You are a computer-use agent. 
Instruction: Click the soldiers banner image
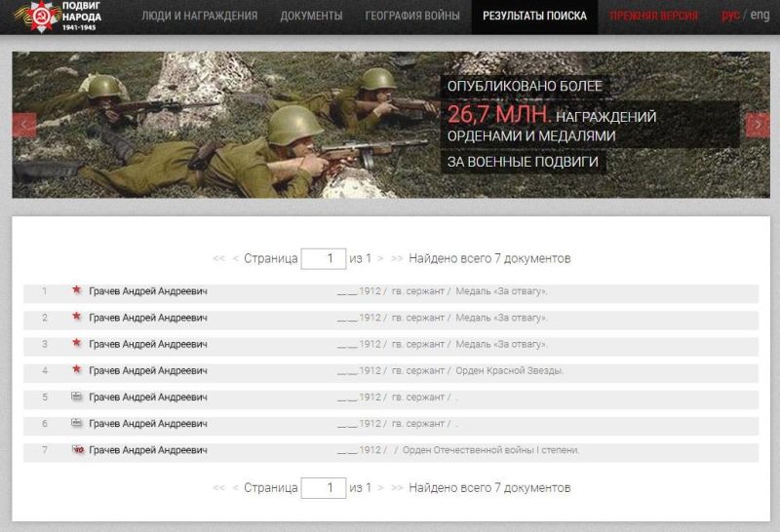[391, 125]
